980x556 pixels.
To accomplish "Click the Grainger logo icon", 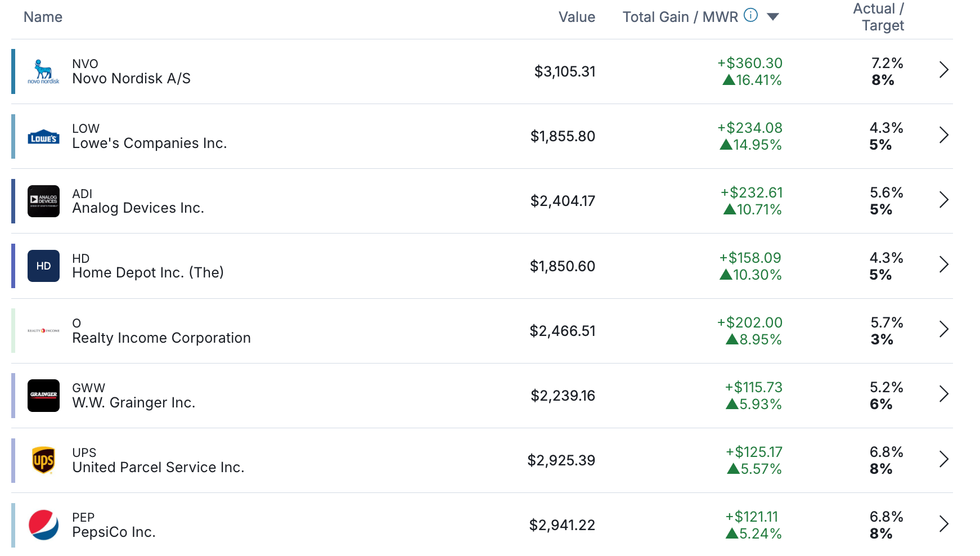I will coord(43,396).
